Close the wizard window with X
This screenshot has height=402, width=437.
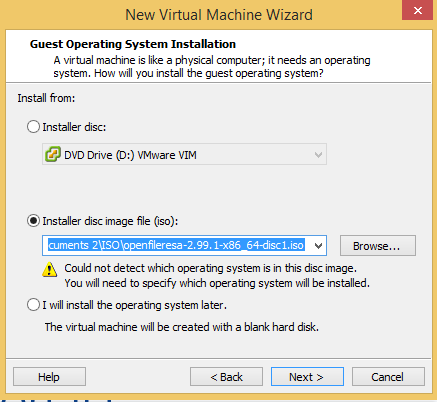point(417,10)
